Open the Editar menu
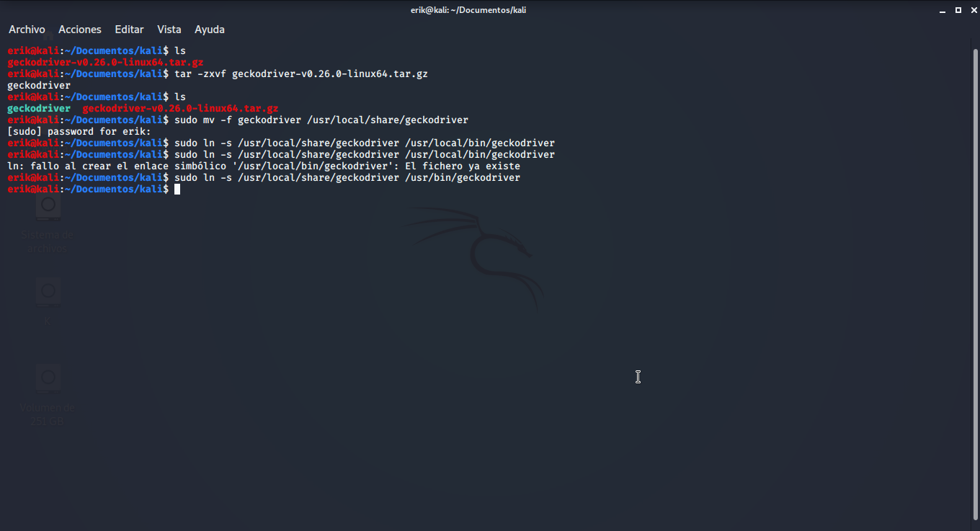The height and width of the screenshot is (531, 980). (x=129, y=30)
